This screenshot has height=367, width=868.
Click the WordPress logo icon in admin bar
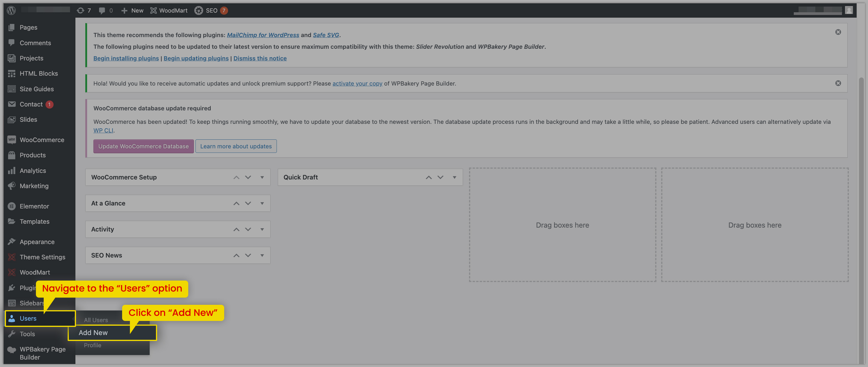pos(11,10)
